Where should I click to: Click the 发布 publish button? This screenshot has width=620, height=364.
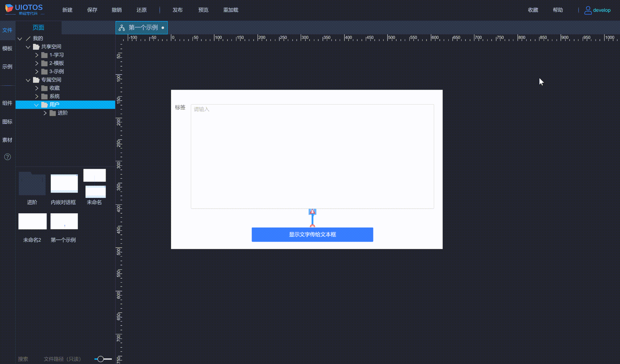(178, 10)
